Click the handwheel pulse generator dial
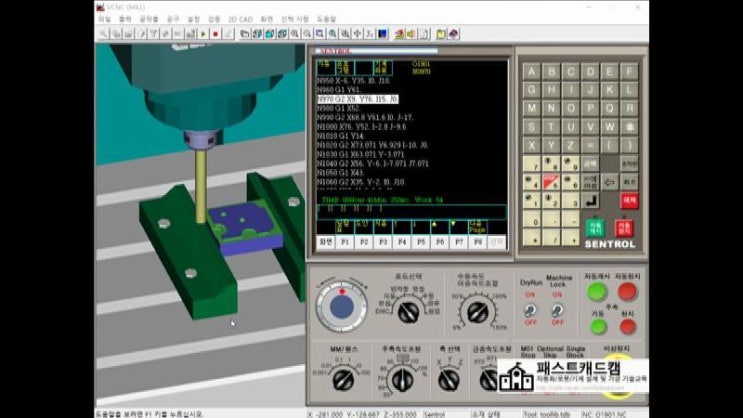 click(x=341, y=308)
